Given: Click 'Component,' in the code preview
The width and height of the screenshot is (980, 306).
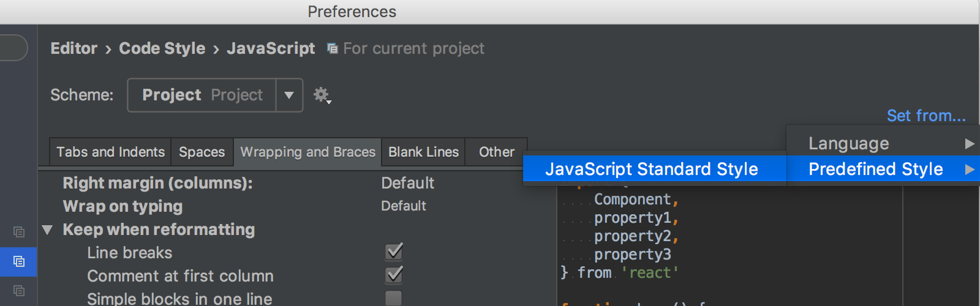Looking at the screenshot, I should (x=636, y=200).
